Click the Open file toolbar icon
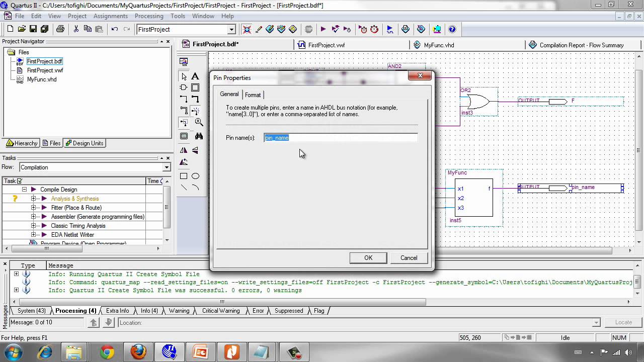 (x=22, y=29)
